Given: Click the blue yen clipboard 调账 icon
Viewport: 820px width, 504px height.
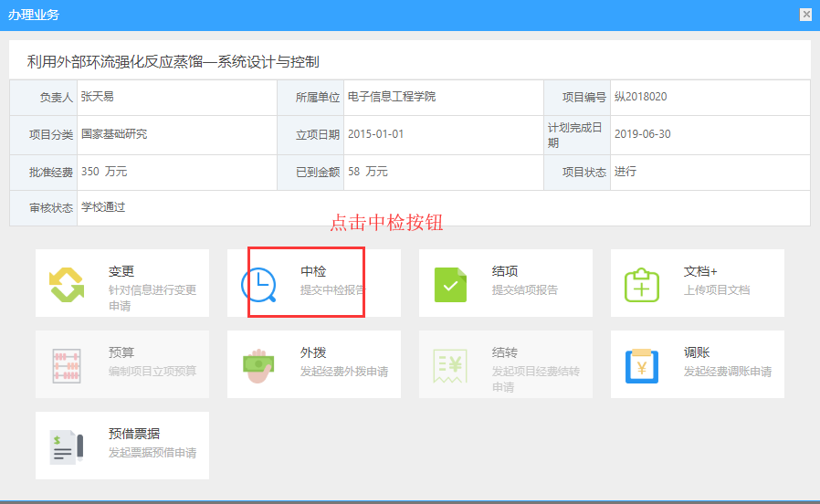Looking at the screenshot, I should tap(641, 365).
